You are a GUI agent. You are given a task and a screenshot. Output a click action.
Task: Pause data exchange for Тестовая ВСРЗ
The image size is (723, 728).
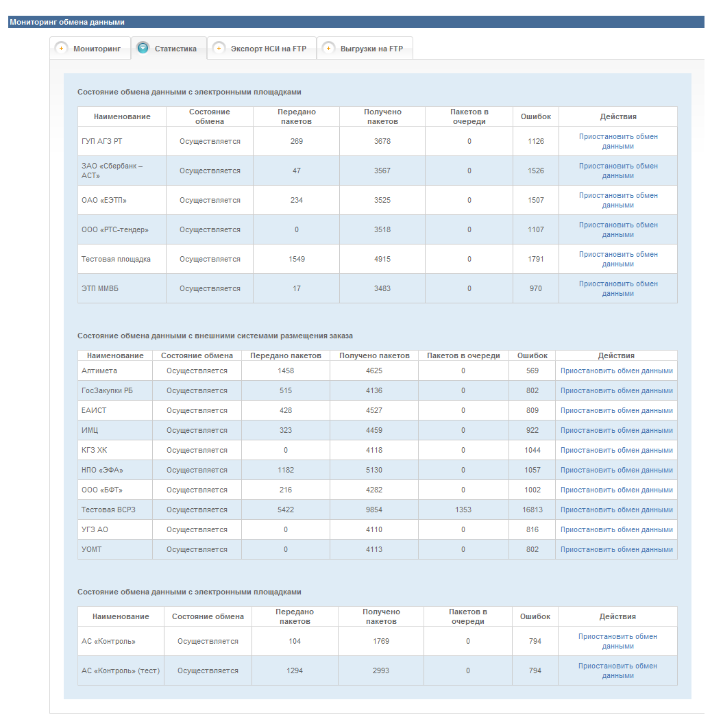pos(617,510)
